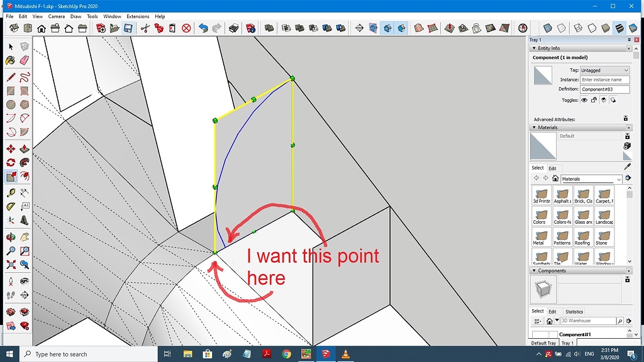The image size is (644, 362).
Task: Choose the Paint Bucket tool
Action: (10, 60)
